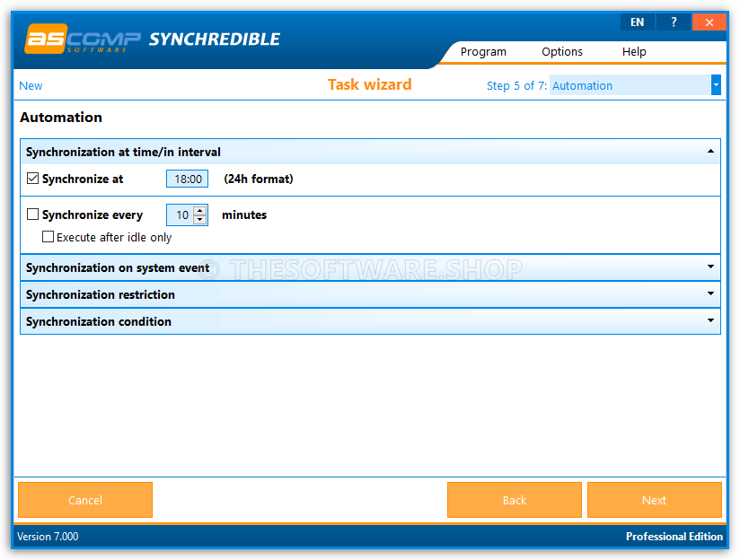Click the Professional Edition label
The image size is (740, 560).
(674, 537)
